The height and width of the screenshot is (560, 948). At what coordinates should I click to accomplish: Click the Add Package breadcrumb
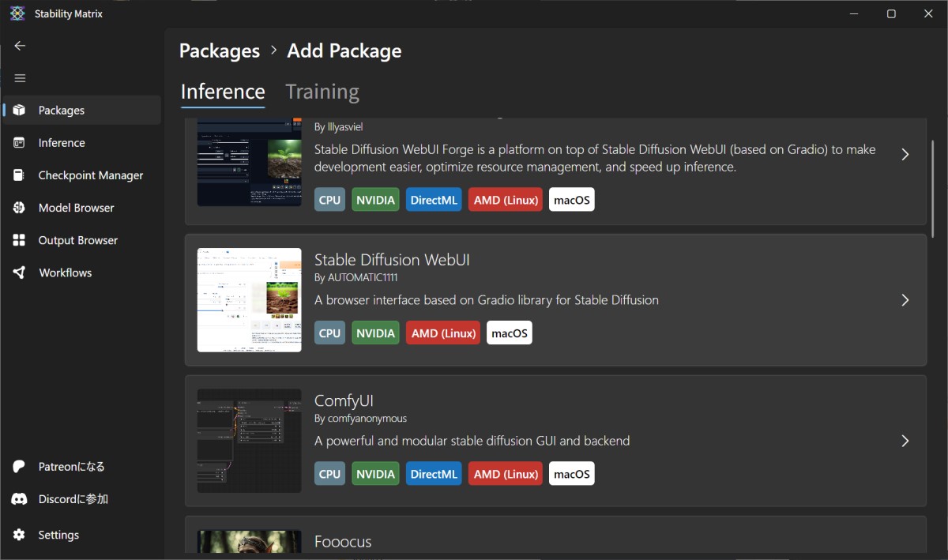click(344, 51)
